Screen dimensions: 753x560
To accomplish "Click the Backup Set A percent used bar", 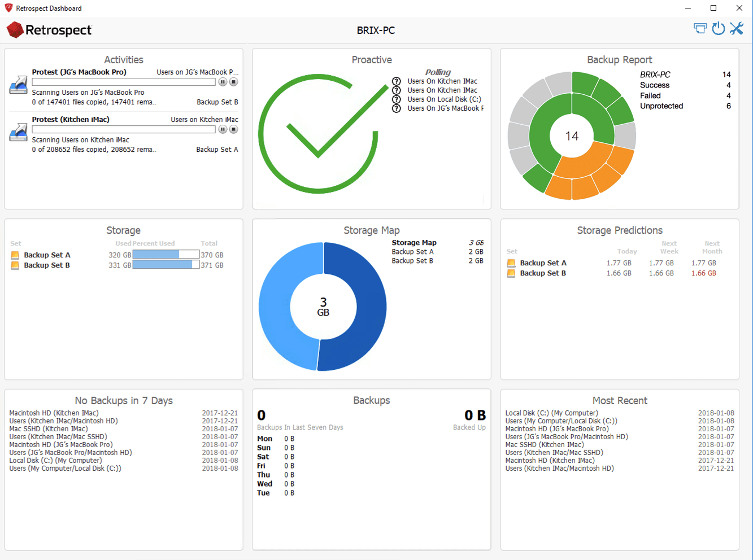I will [166, 255].
